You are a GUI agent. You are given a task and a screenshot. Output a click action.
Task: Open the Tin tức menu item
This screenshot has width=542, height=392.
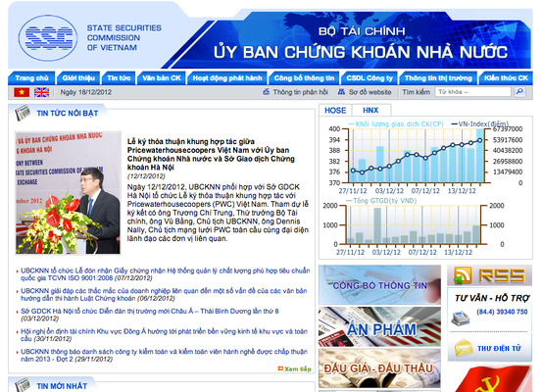tap(119, 78)
